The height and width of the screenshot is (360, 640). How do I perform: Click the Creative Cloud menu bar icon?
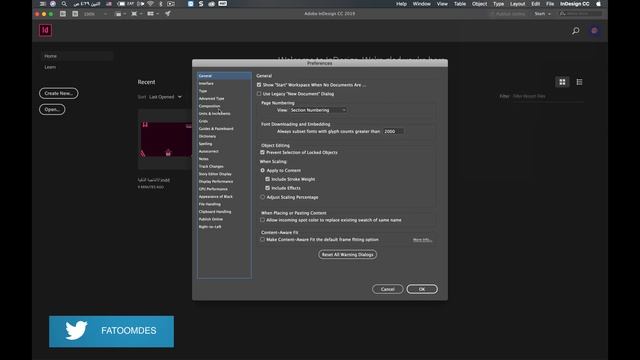(211, 4)
